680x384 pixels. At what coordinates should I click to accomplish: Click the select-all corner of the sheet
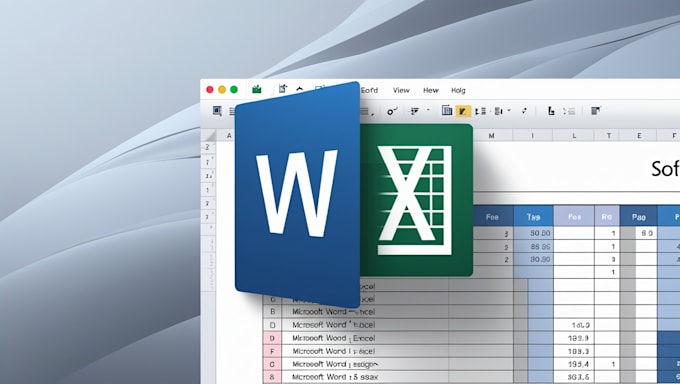pos(208,135)
